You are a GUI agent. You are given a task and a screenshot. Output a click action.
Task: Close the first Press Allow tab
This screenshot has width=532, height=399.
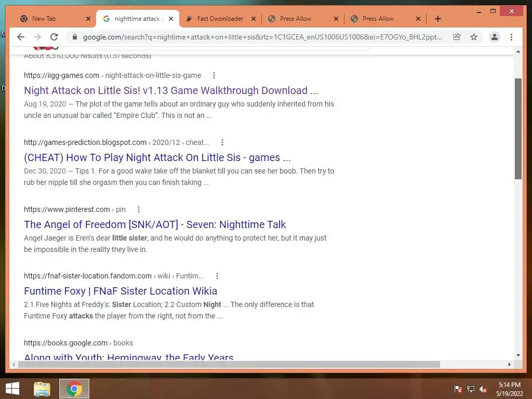click(336, 19)
